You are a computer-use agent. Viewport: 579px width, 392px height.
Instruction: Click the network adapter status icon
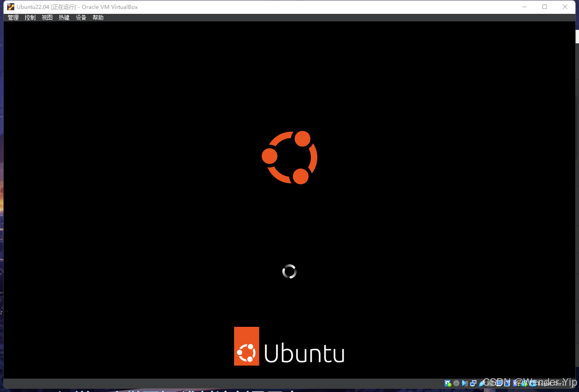click(473, 383)
